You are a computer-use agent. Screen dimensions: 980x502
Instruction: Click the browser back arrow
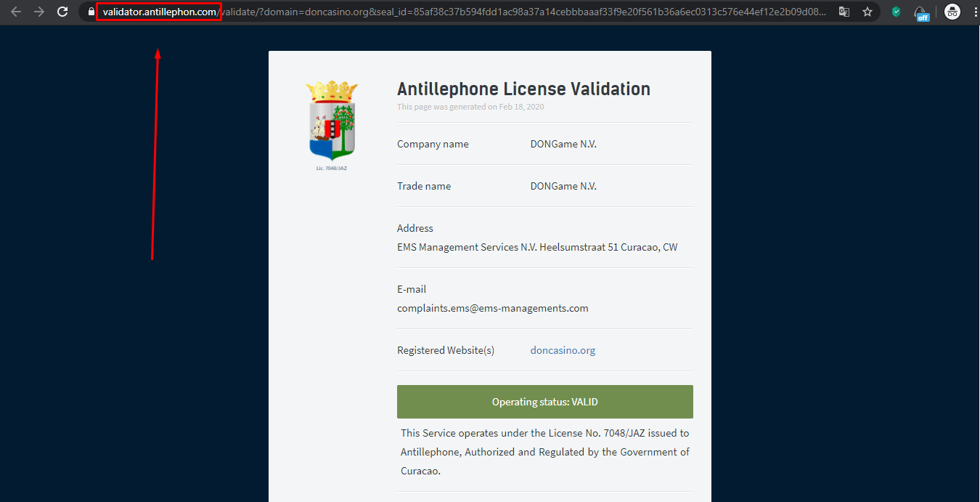(x=16, y=12)
